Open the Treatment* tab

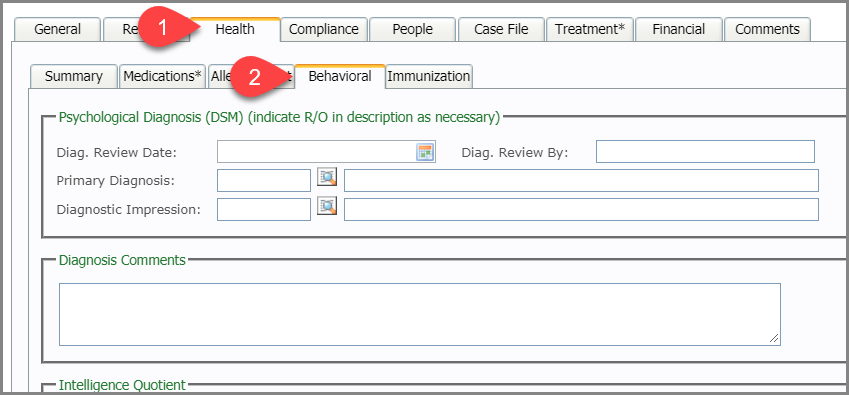[590, 29]
